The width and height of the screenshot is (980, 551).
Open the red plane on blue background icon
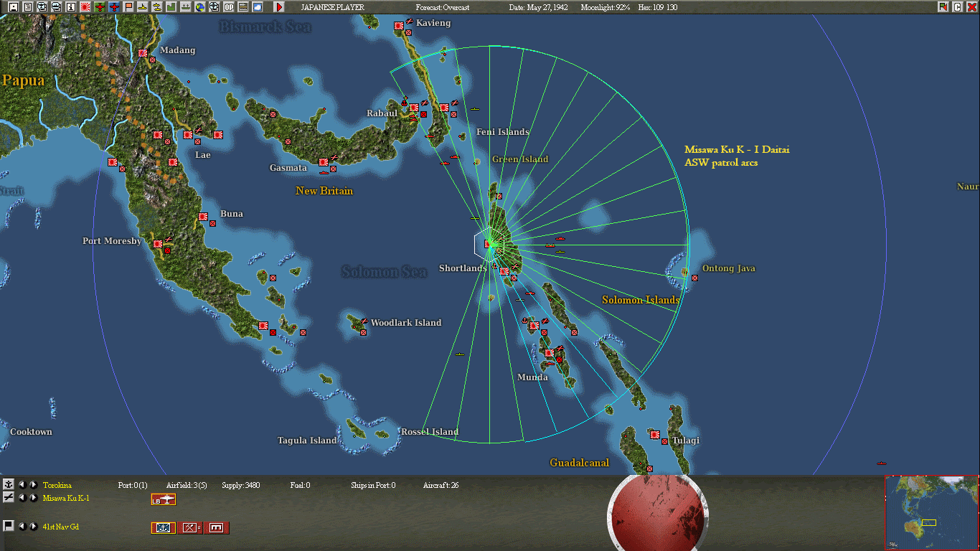click(x=114, y=7)
